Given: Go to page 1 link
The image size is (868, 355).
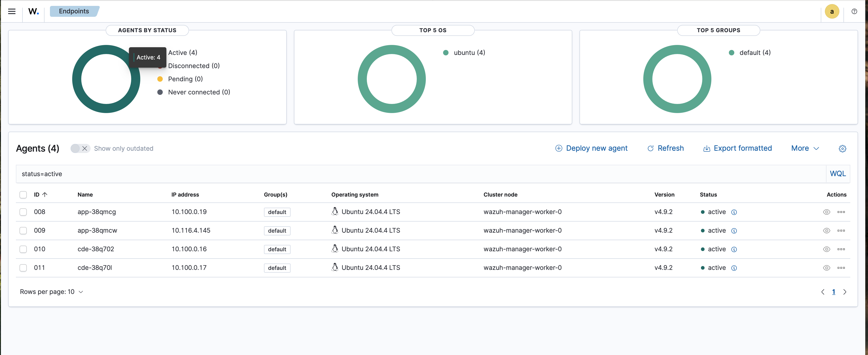Looking at the screenshot, I should coord(833,292).
